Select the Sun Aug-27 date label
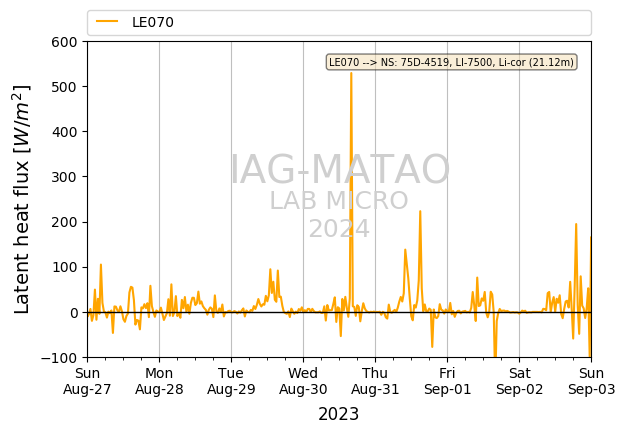625x434 pixels. (x=87, y=381)
